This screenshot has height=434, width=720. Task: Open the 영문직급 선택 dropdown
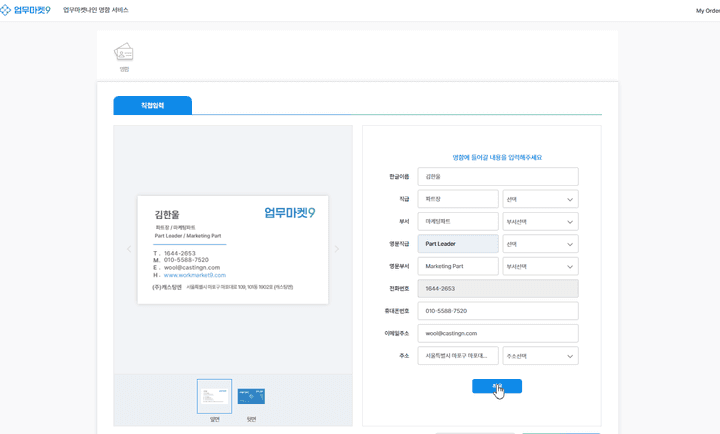(540, 244)
